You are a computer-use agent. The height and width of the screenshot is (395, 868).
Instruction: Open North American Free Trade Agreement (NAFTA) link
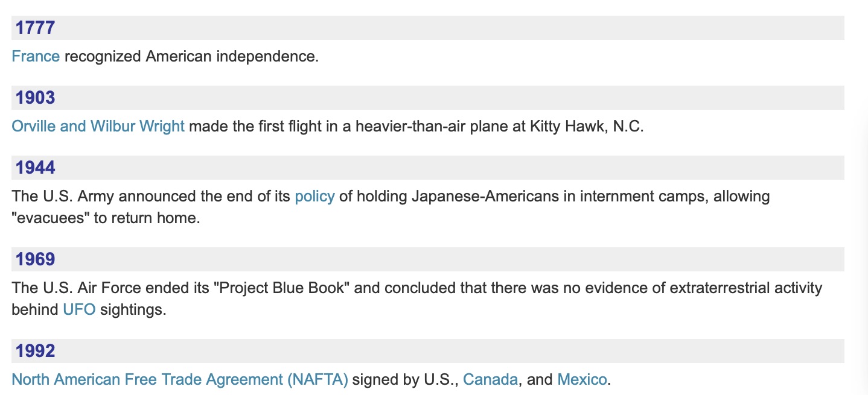click(x=180, y=380)
